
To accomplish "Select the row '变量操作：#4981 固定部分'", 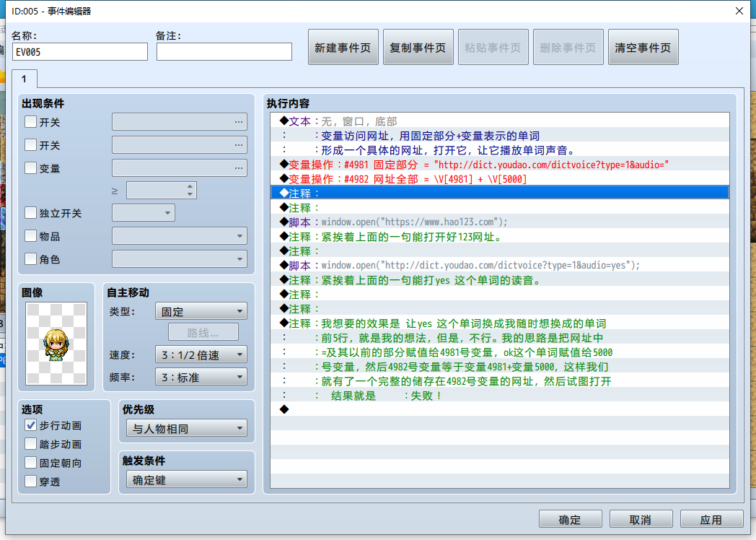I will [500, 165].
